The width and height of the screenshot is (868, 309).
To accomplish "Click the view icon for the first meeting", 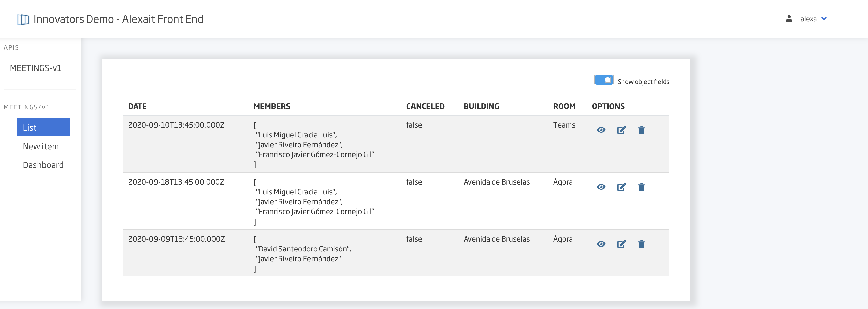I will (x=601, y=130).
